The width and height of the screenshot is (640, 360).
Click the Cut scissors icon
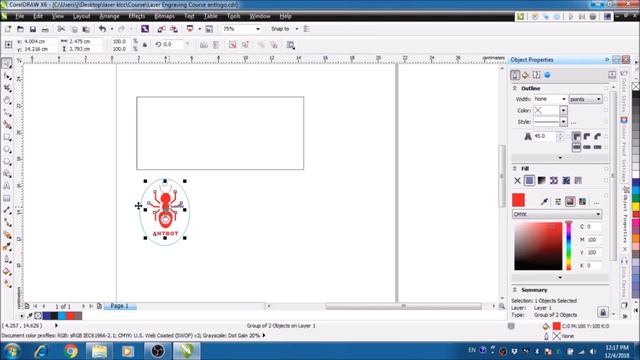click(61, 29)
